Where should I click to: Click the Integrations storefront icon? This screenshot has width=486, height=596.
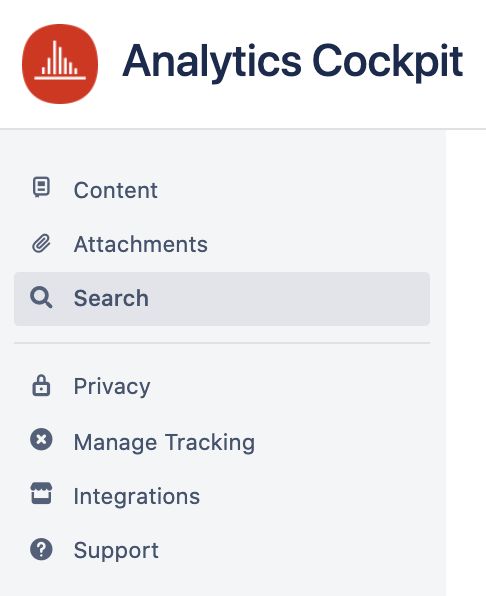[41, 493]
